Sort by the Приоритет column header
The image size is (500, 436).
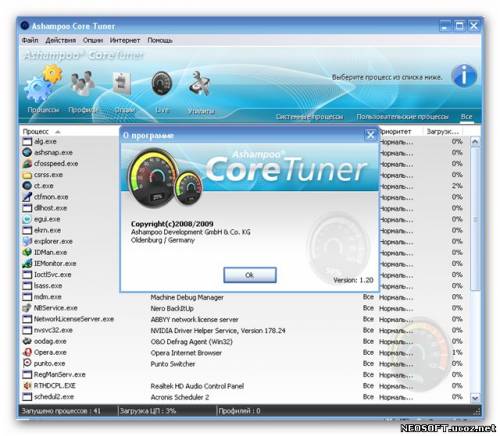pos(400,131)
